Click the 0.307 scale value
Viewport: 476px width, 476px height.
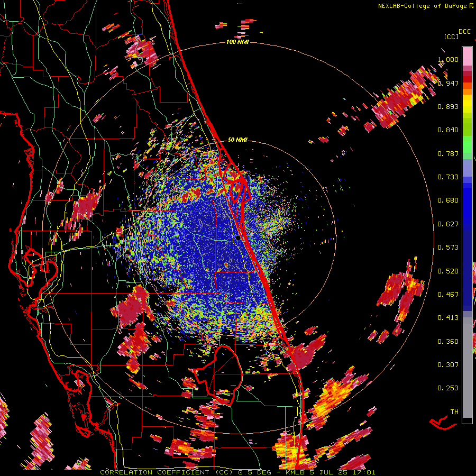[x=448, y=365]
